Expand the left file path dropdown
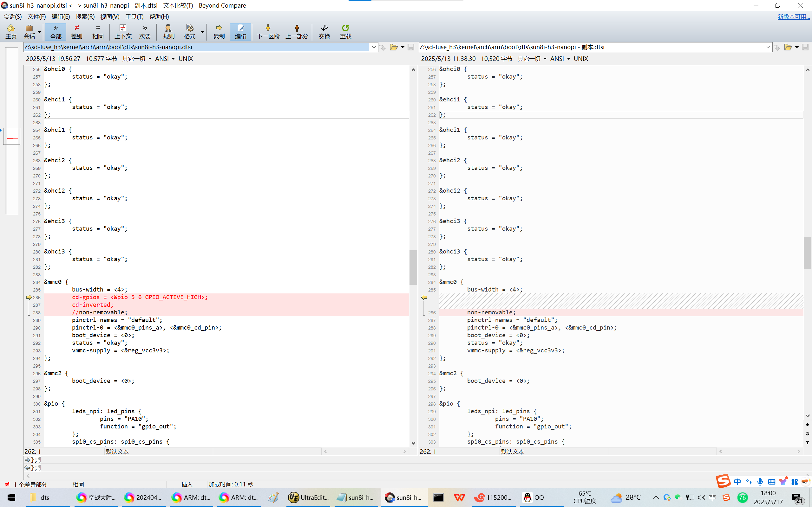812x507 pixels. coord(374,47)
